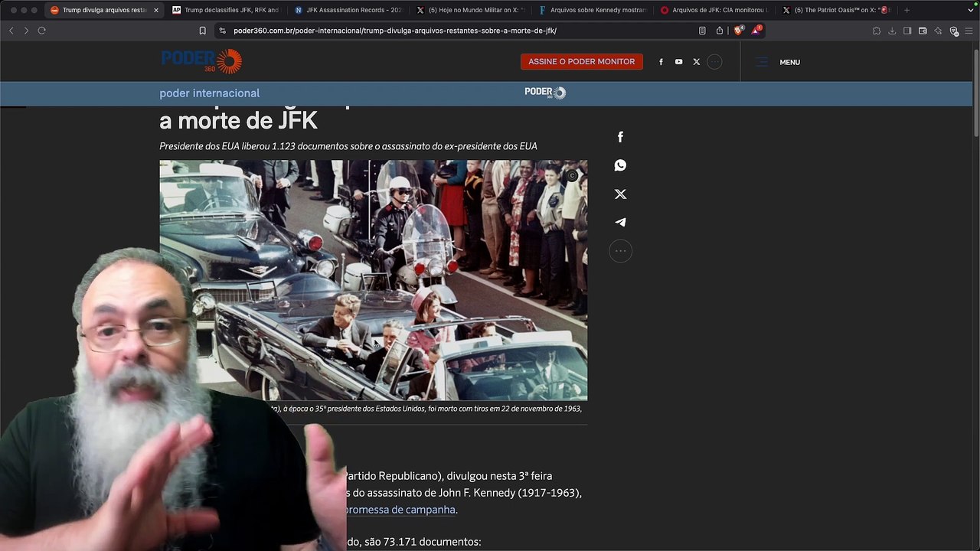Toggle the browser sidebar panel icon
This screenshot has height=551, width=980.
(x=907, y=31)
